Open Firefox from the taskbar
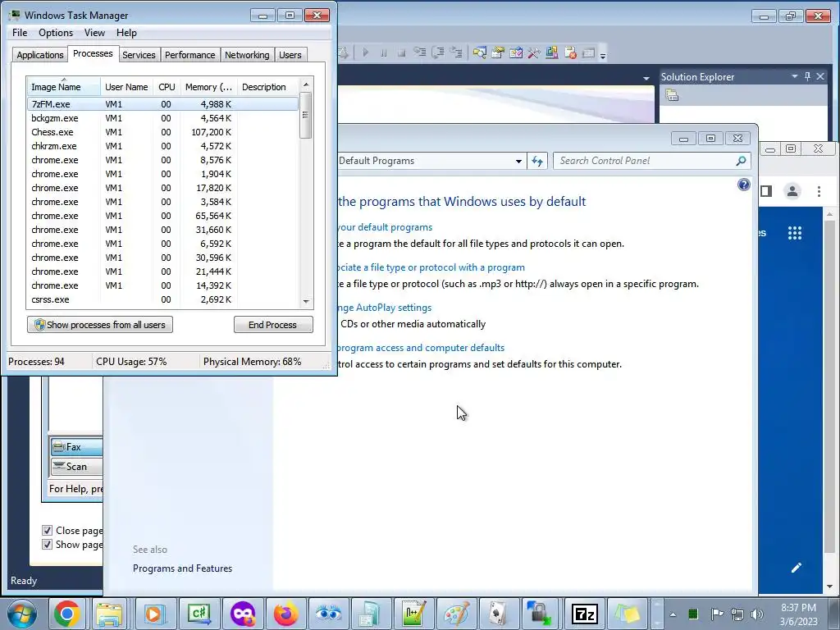This screenshot has height=630, width=840. click(x=286, y=614)
